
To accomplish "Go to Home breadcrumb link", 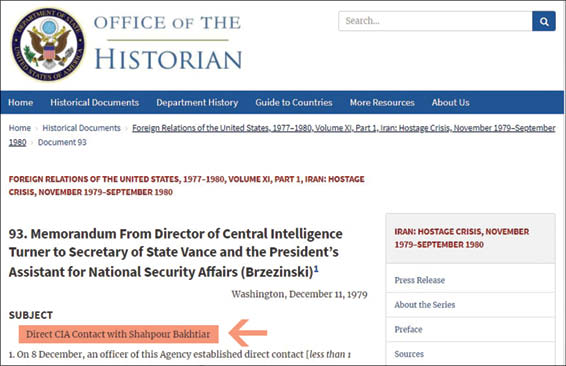I will (20, 128).
